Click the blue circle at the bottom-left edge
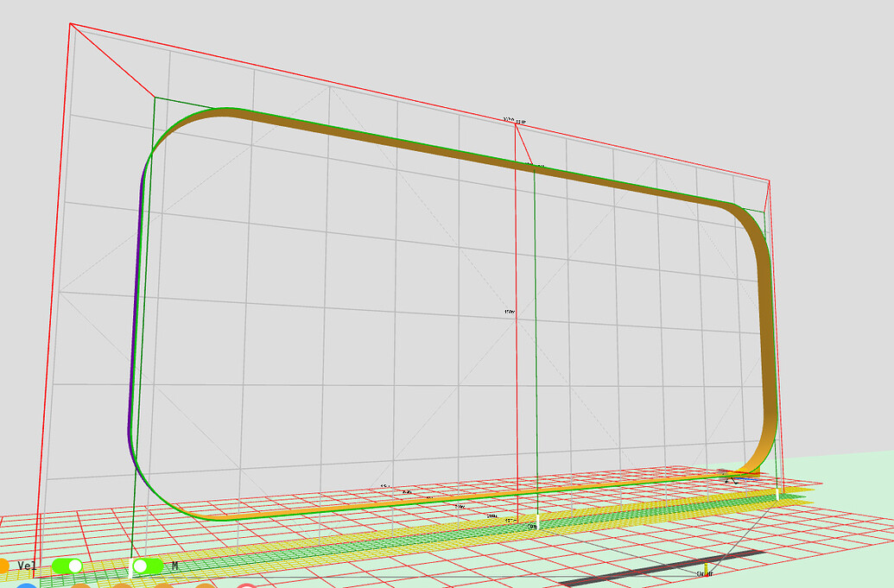Viewport: 894px width, 588px height. pos(26,585)
